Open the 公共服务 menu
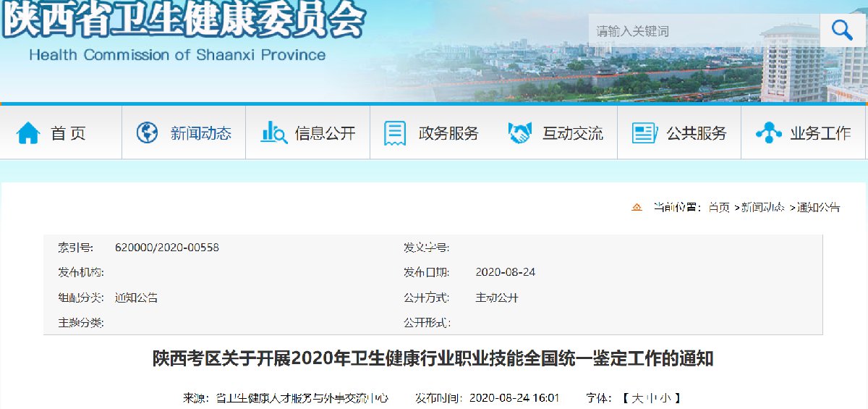The image size is (868, 409). [x=697, y=133]
